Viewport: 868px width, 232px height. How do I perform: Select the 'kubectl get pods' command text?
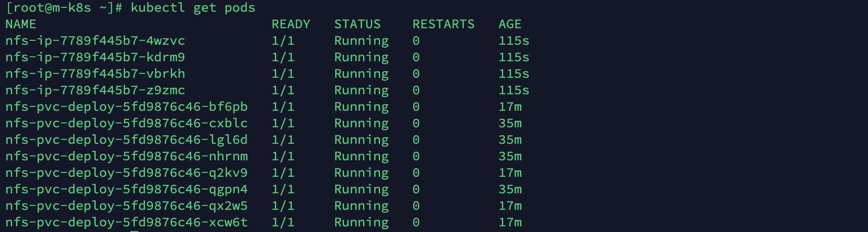193,8
